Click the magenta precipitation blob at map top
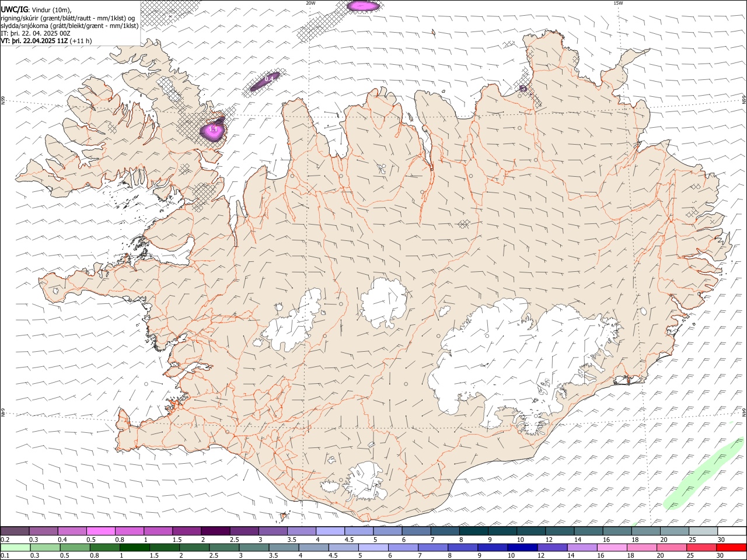 point(363,6)
